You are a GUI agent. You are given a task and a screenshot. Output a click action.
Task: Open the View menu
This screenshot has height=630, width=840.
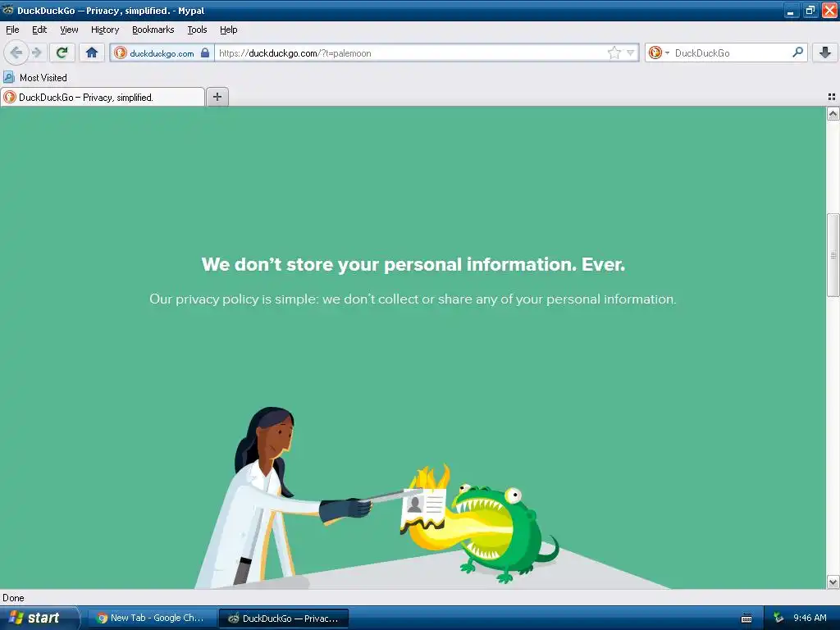69,30
